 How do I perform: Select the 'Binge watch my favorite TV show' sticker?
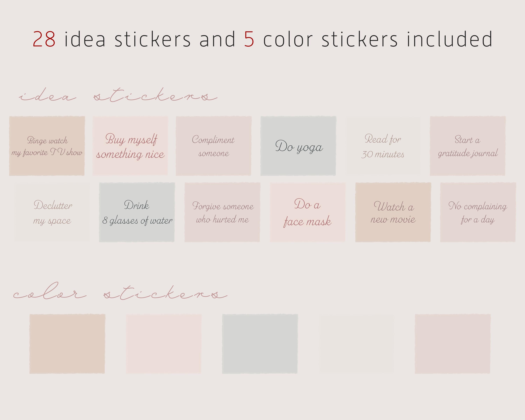coord(47,146)
